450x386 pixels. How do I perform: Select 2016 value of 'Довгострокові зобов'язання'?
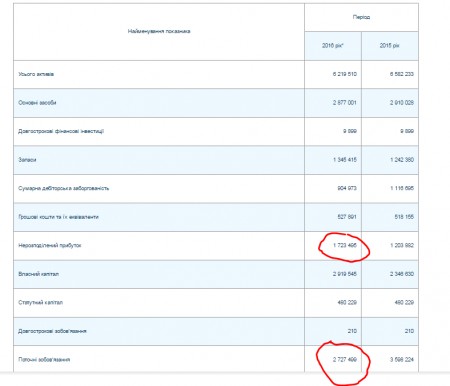pyautogui.click(x=352, y=331)
